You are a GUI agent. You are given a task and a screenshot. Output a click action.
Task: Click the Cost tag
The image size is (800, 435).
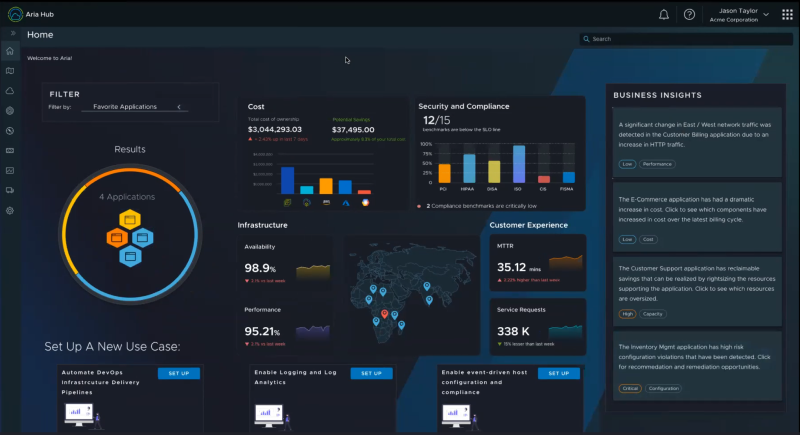(648, 239)
